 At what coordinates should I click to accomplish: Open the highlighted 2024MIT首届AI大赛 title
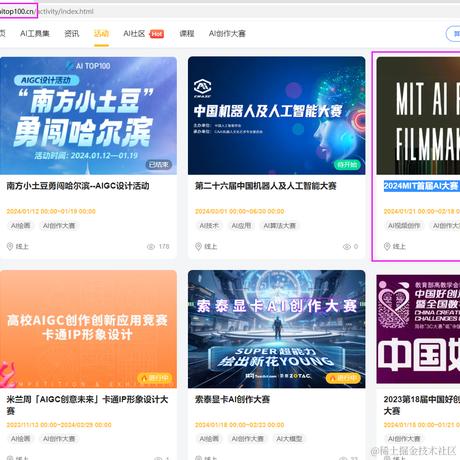click(x=422, y=186)
